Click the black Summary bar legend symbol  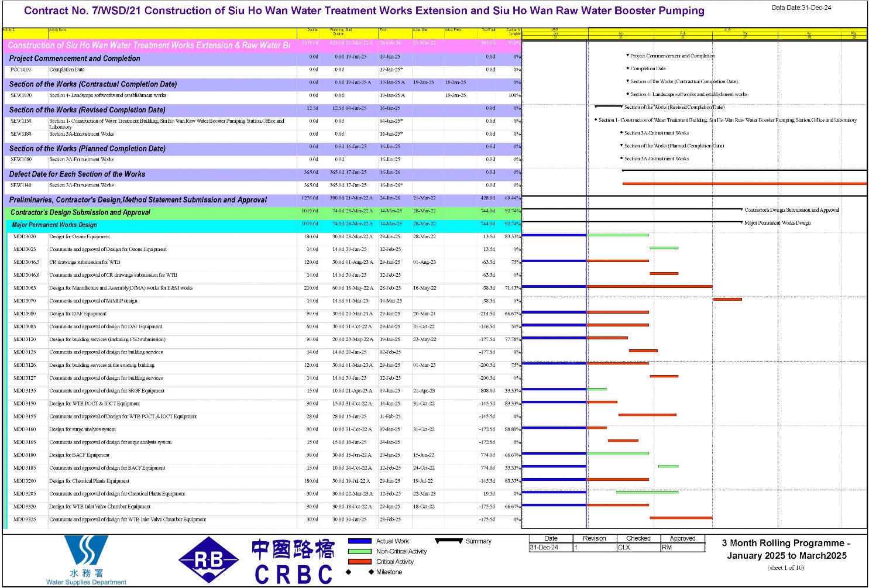(449, 541)
